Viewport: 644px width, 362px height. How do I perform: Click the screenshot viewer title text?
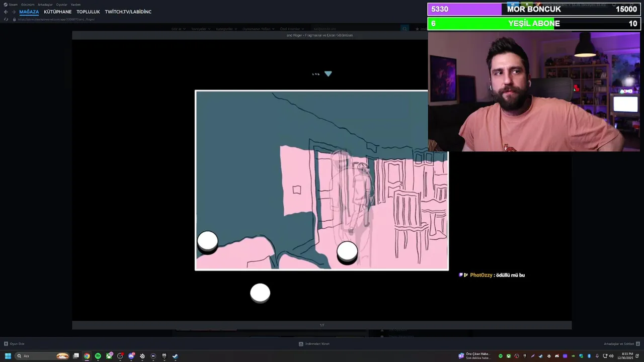tap(319, 35)
